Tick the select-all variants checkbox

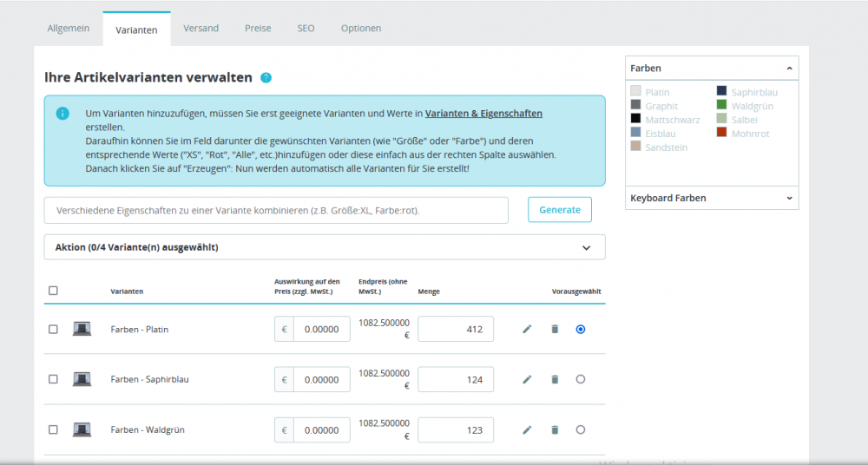(53, 291)
